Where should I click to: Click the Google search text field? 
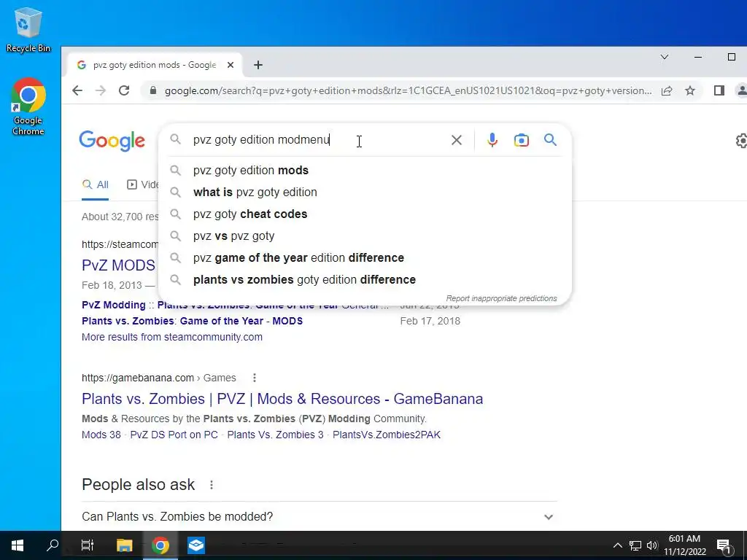[x=314, y=139]
